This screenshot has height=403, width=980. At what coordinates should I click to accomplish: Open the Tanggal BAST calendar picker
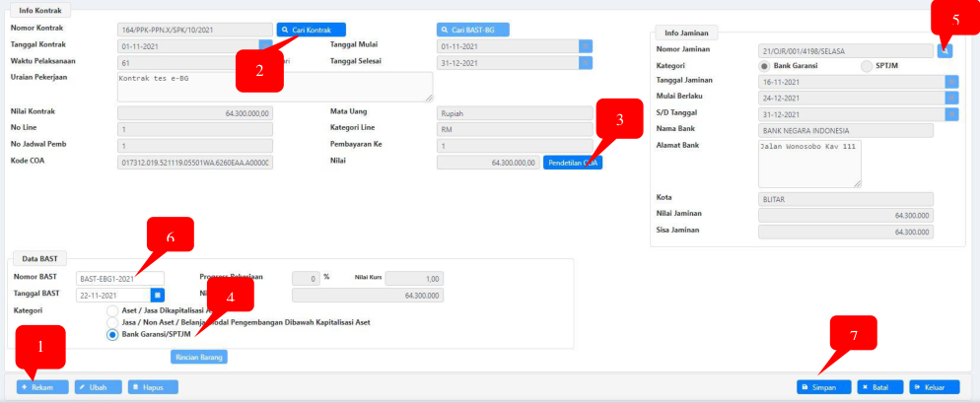pos(157,294)
